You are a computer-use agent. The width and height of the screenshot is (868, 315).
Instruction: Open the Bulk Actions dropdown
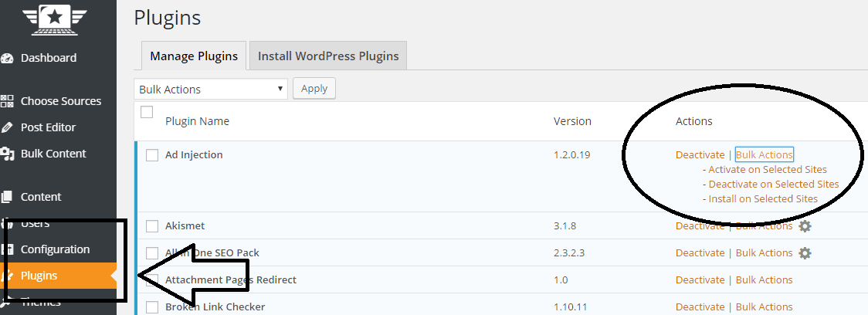(210, 89)
